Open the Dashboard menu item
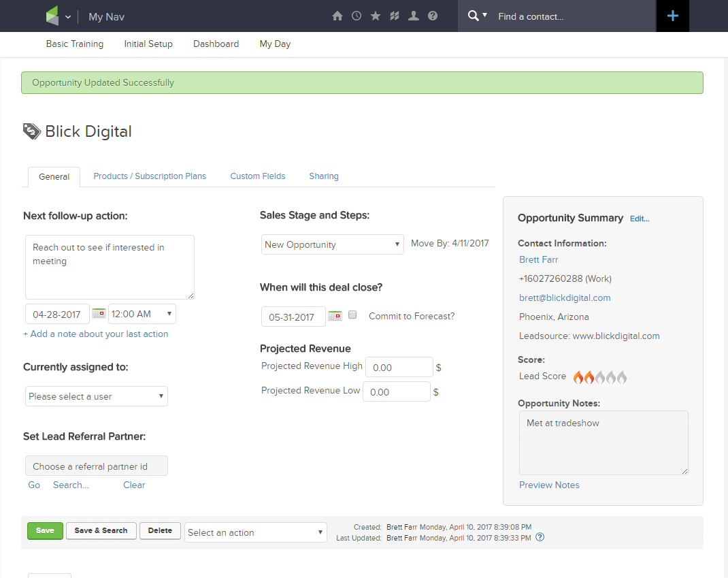Viewport: 728px width, 578px height. coord(216,44)
